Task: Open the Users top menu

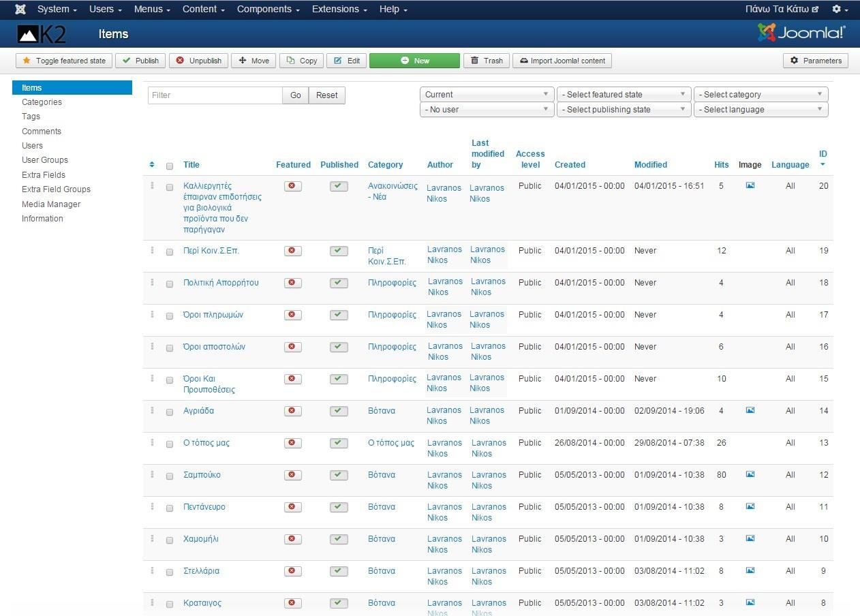Action: pyautogui.click(x=106, y=10)
